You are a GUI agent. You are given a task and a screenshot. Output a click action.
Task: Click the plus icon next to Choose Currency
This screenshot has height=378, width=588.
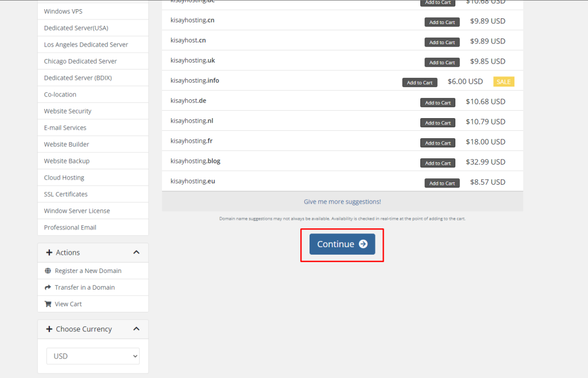tap(49, 329)
